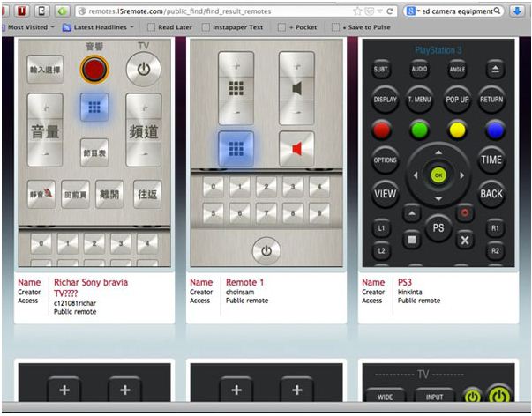Screen dimensions: 532x416
Task: Click the browser search field with camera equipment
Action: [457, 11]
